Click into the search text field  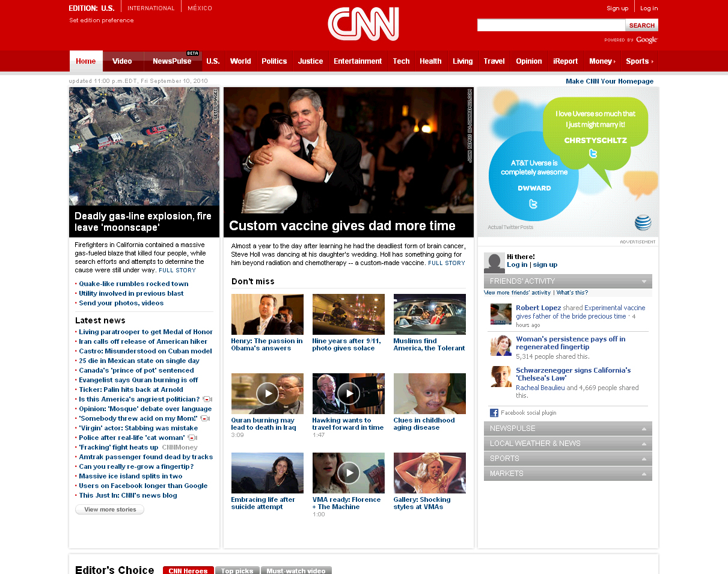pos(551,25)
